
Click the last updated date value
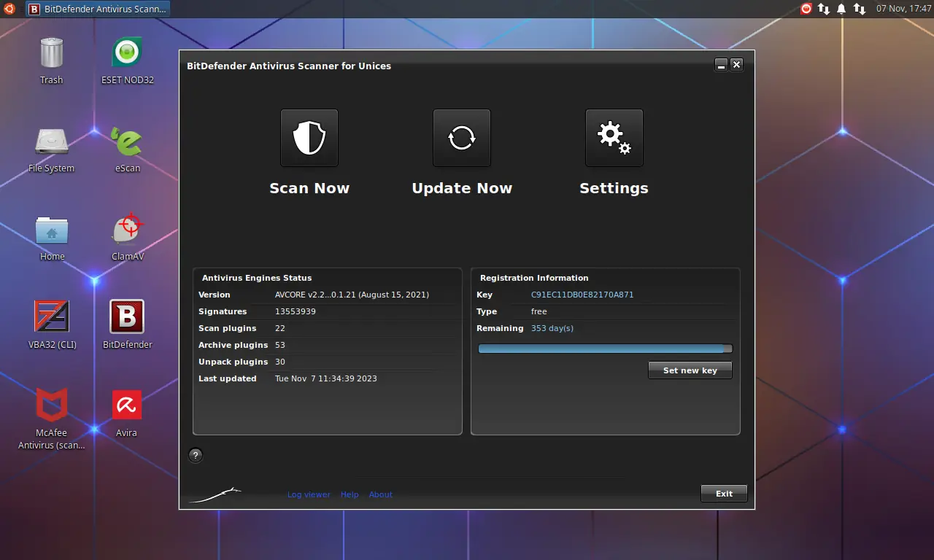point(326,378)
